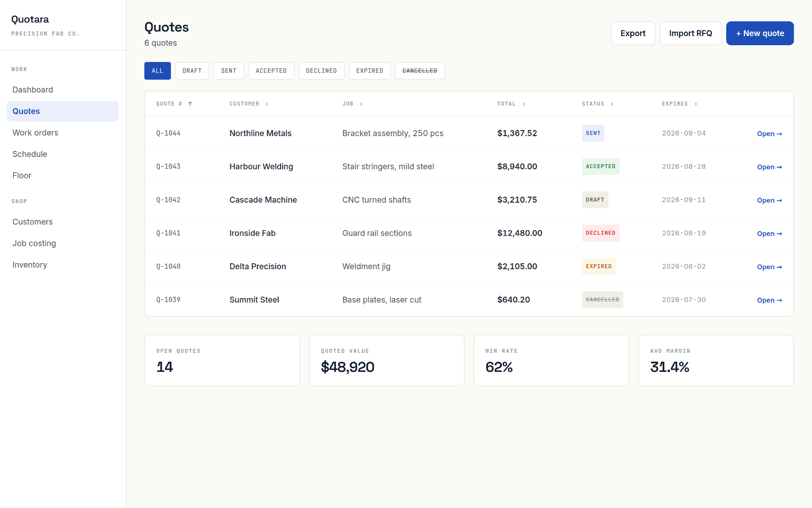Click the Quotara logo title
Image resolution: width=812 pixels, height=508 pixels.
click(30, 19)
